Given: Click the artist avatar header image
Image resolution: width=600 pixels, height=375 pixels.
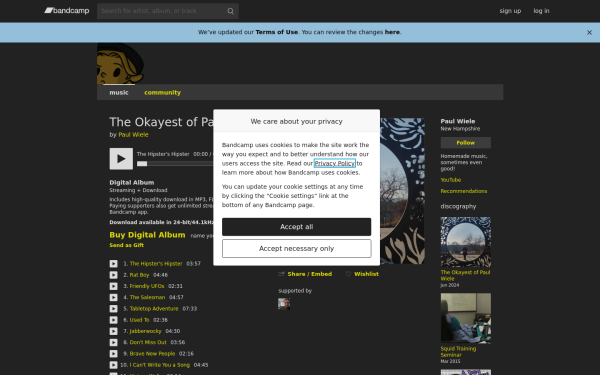Looking at the screenshot, I should (x=121, y=64).
